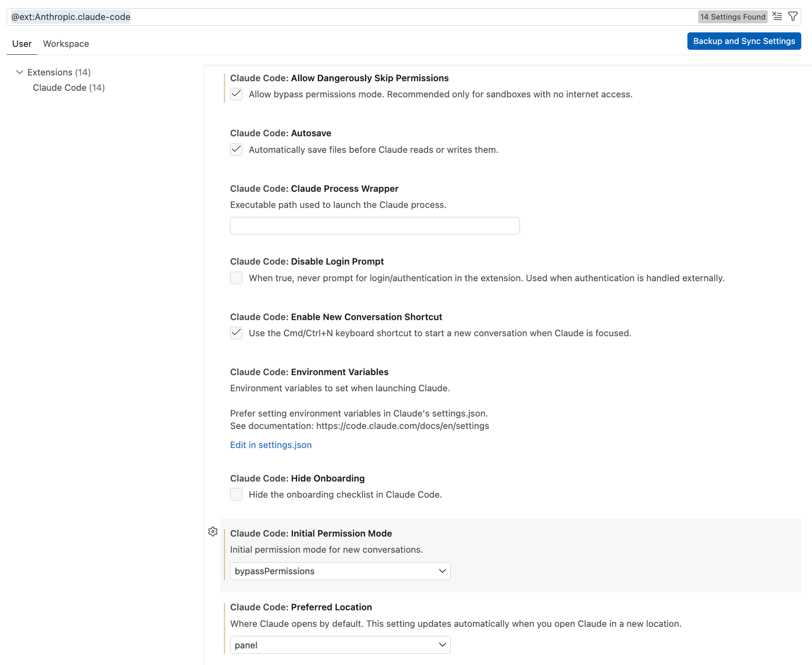Toggle Enable New Conversation Shortcut checkbox
The image size is (812, 665).
[236, 334]
